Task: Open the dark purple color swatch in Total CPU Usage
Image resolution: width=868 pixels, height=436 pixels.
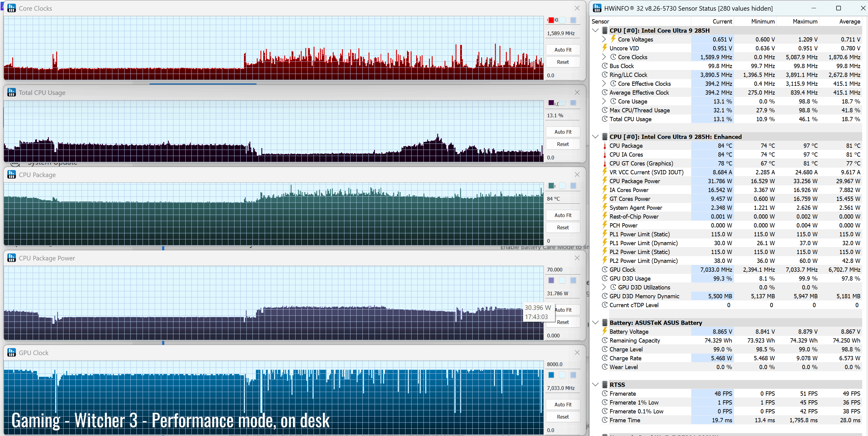Action: [x=551, y=103]
